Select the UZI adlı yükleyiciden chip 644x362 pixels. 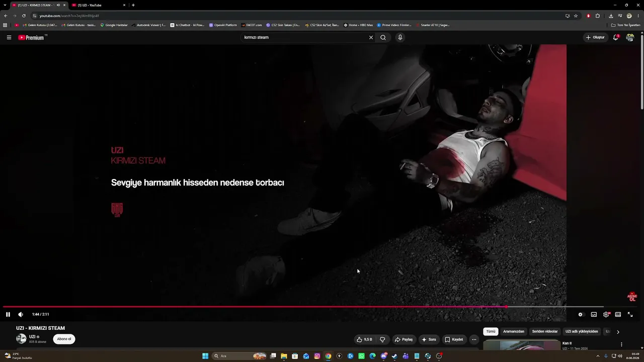click(582, 331)
